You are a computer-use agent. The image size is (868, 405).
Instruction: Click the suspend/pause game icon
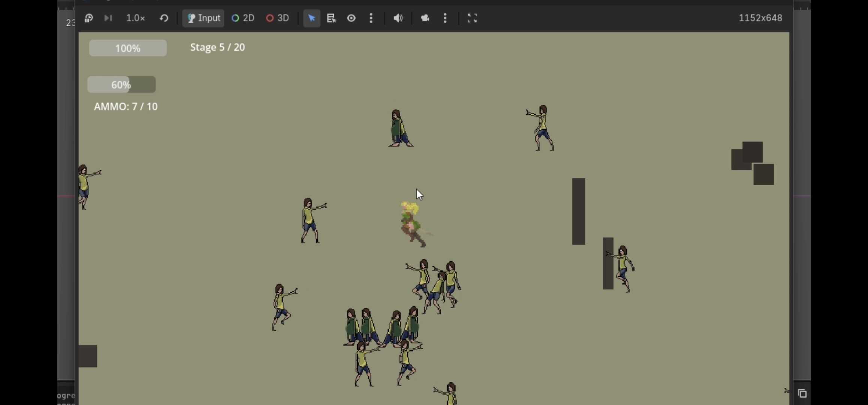click(x=88, y=18)
